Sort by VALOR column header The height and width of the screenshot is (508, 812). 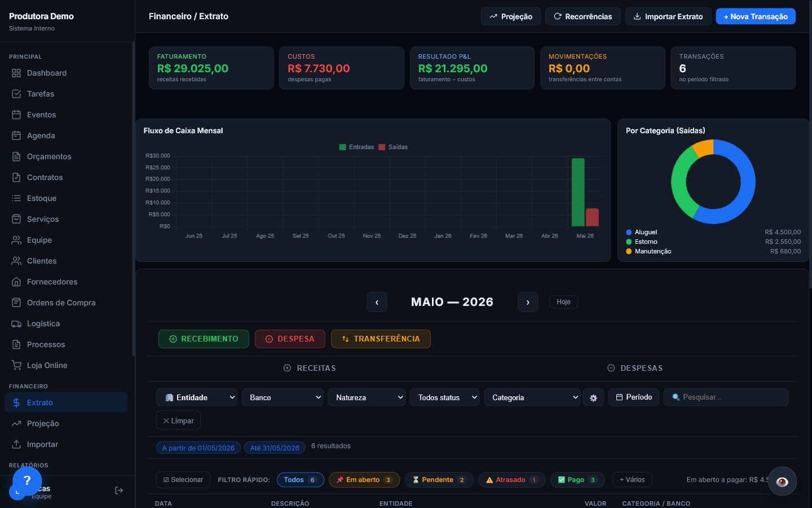point(595,503)
